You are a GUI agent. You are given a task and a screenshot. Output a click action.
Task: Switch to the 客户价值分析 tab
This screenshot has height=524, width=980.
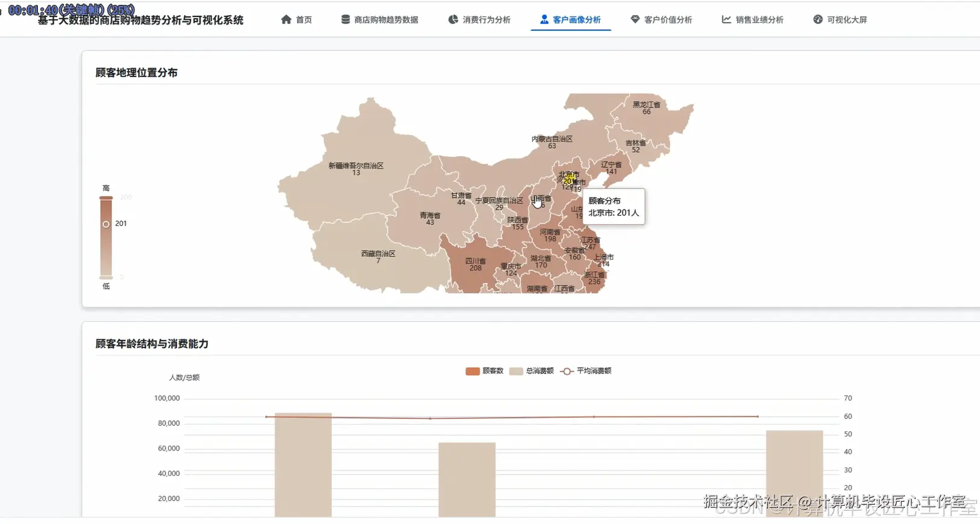pos(661,19)
